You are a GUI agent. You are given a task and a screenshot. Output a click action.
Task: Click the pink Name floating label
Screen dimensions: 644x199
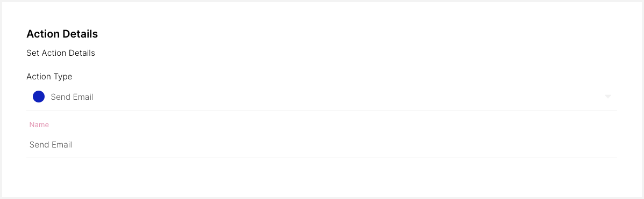39,124
